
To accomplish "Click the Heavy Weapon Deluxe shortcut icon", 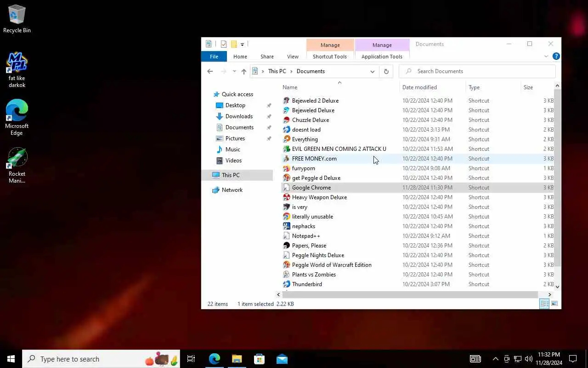I will (287, 197).
